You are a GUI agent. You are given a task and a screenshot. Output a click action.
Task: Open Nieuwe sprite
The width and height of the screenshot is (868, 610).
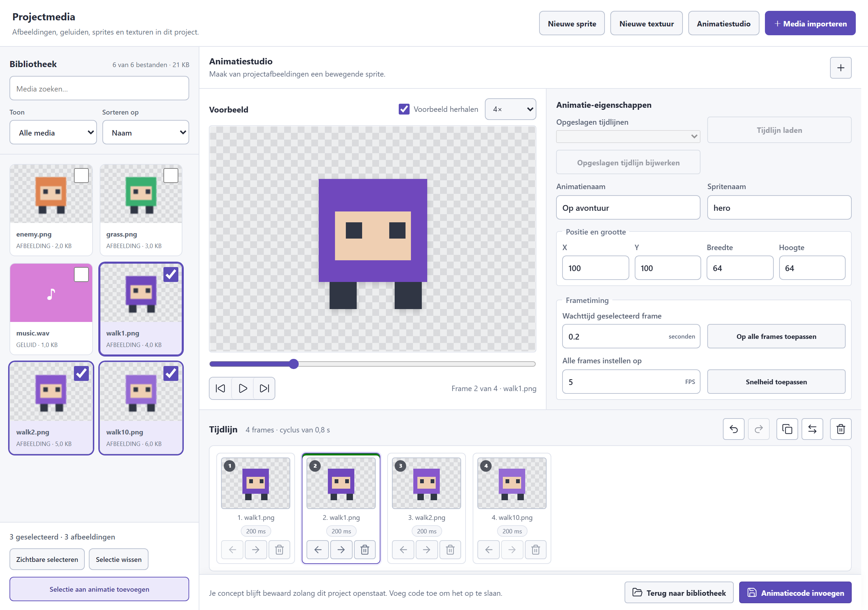[572, 23]
